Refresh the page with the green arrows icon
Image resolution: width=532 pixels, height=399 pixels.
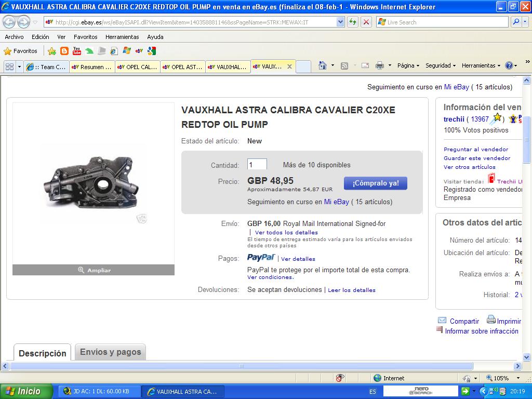click(x=353, y=22)
